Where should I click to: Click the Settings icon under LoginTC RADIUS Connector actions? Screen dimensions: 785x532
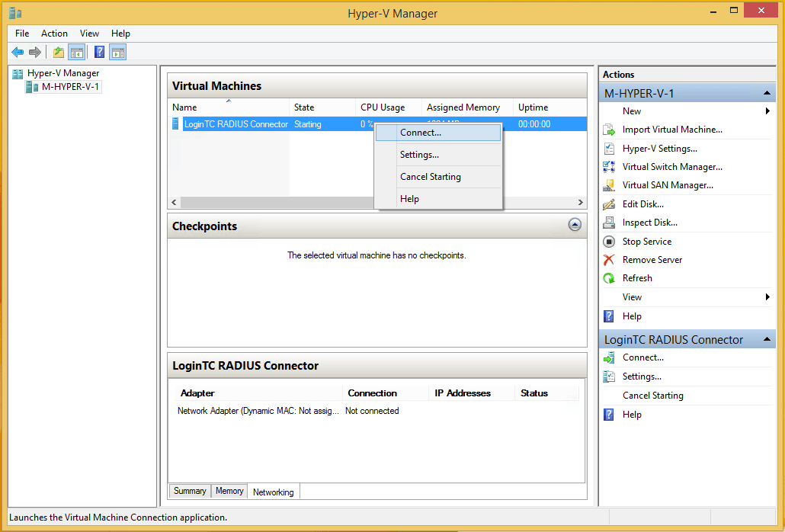(x=609, y=377)
